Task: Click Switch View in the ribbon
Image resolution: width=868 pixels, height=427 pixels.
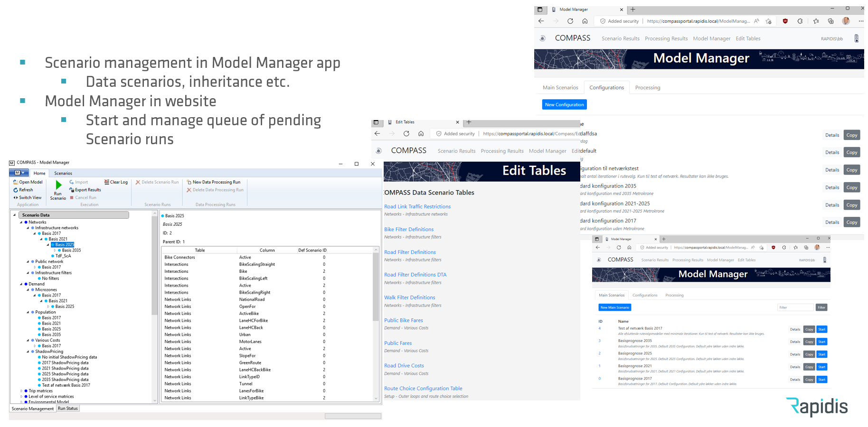Action: point(28,197)
